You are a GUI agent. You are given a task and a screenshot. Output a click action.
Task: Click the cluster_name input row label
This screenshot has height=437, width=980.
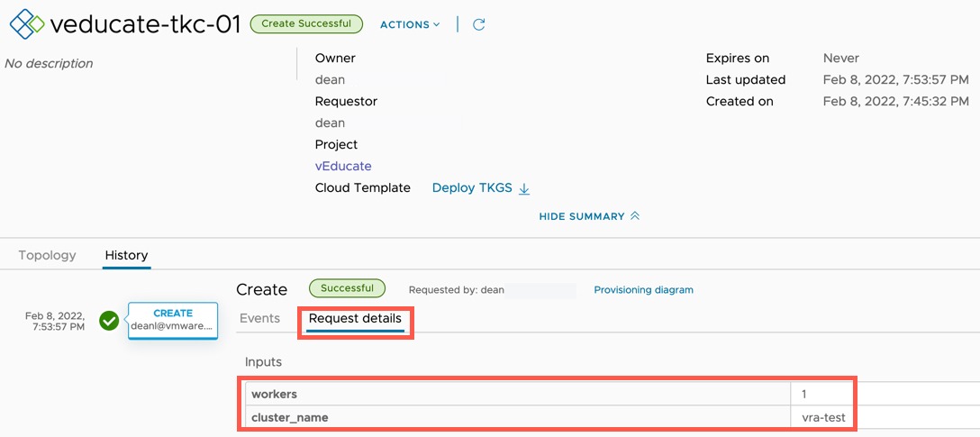coord(289,417)
